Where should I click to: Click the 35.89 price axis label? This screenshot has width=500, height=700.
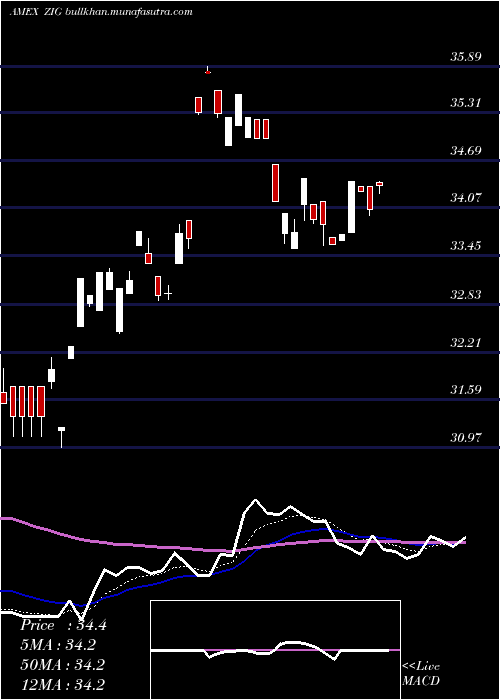465,57
